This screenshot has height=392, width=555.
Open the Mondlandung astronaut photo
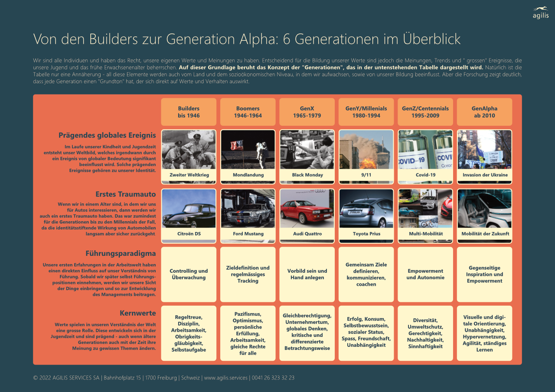(248, 150)
